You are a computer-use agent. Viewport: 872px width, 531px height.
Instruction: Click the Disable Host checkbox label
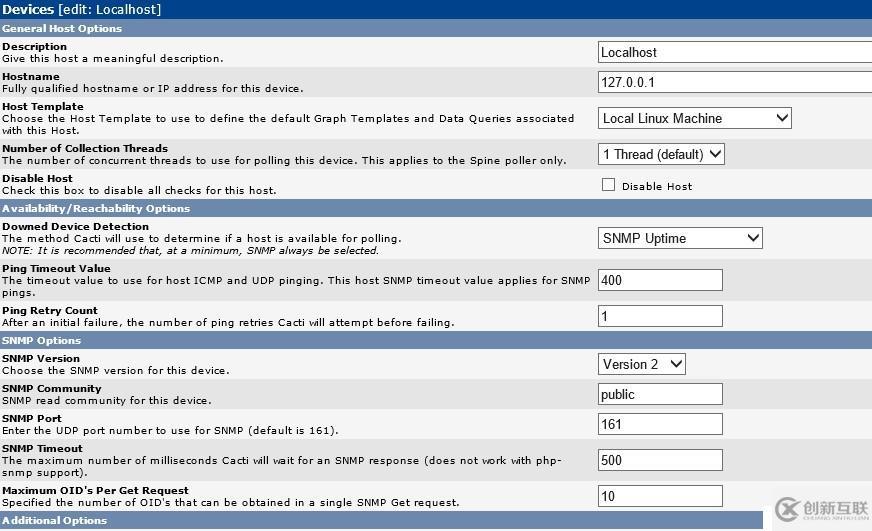[657, 187]
